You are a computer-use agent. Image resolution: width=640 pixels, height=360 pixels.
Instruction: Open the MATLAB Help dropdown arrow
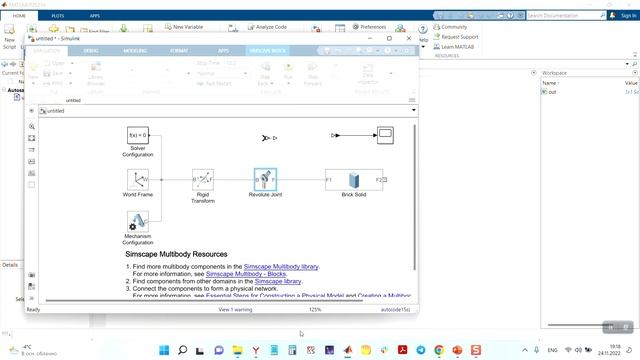[x=423, y=47]
